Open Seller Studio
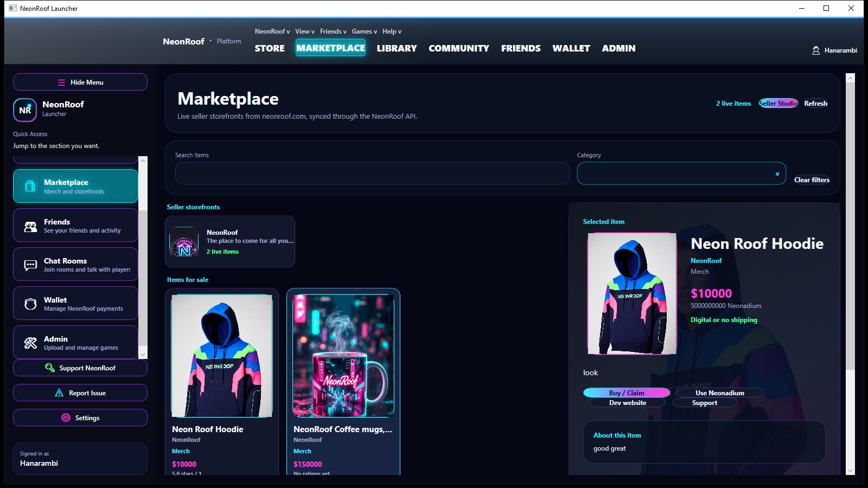 (778, 103)
